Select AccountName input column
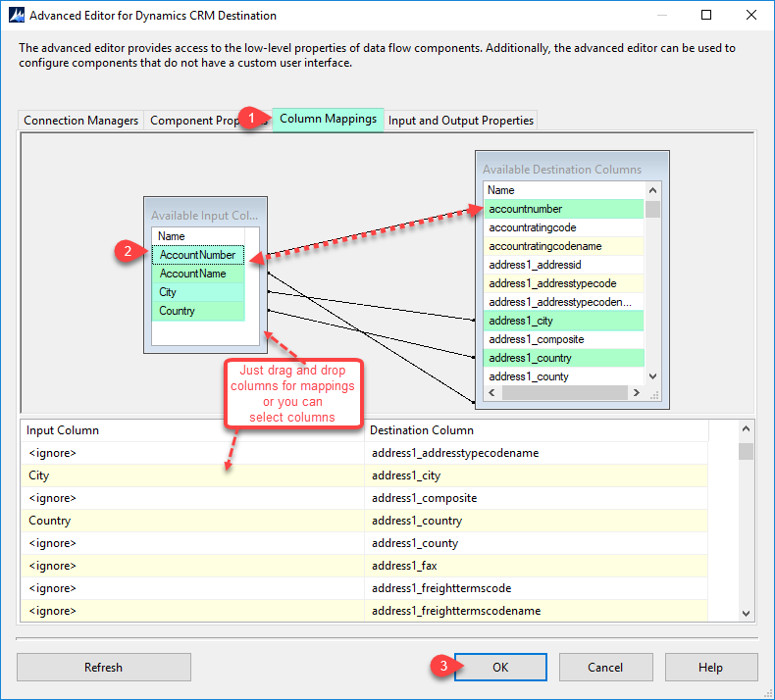The width and height of the screenshot is (775, 700). pos(198,274)
